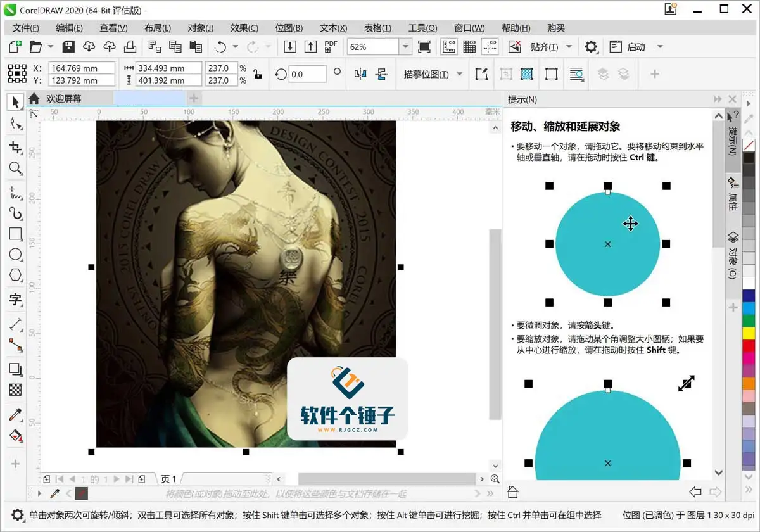The image size is (760, 532).
Task: Open the 对象(O) docker tab
Action: click(733, 255)
